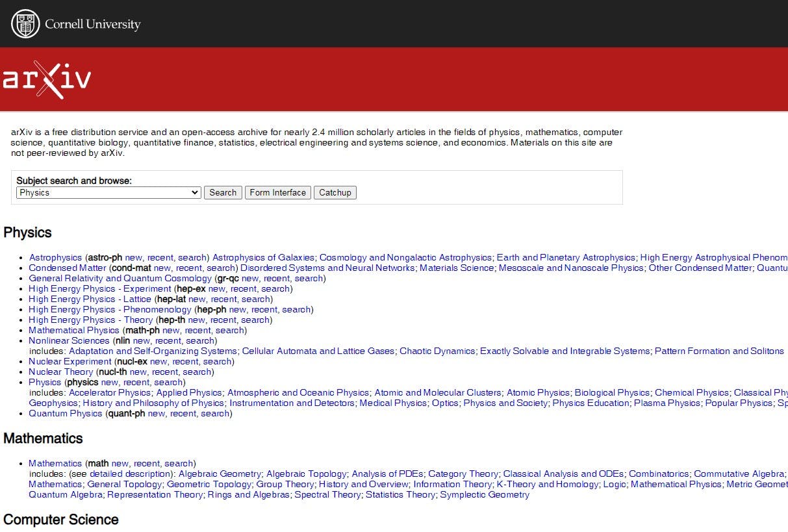788x532 pixels.
Task: Open High Energy Physics - Phenomenology link
Action: (x=110, y=310)
